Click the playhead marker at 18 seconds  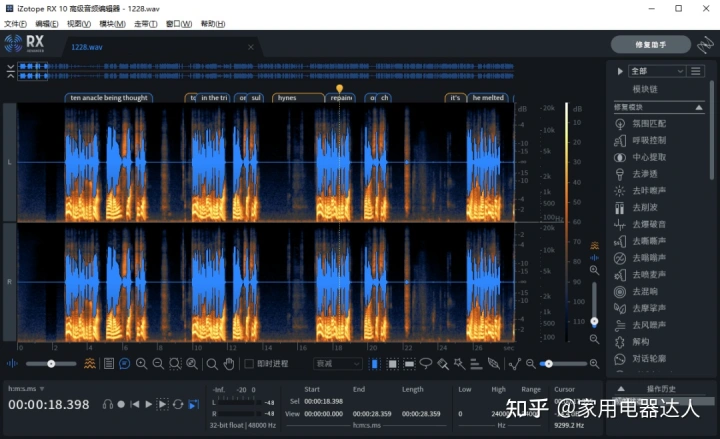click(339, 88)
